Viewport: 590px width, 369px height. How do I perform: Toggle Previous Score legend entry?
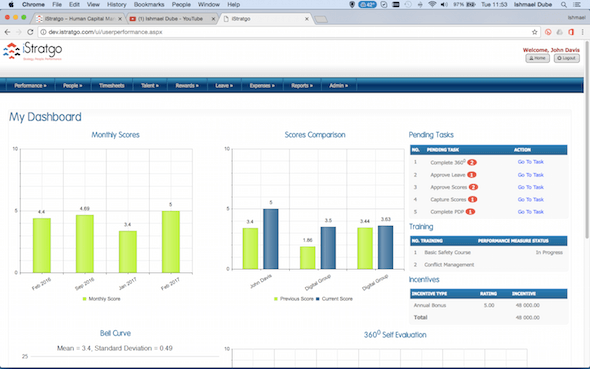pos(294,299)
